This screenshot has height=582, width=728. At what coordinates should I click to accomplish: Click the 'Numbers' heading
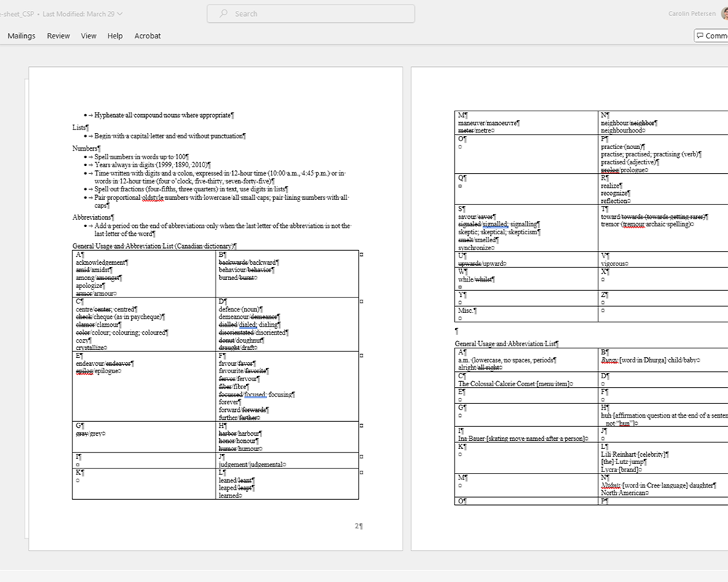pos(86,148)
